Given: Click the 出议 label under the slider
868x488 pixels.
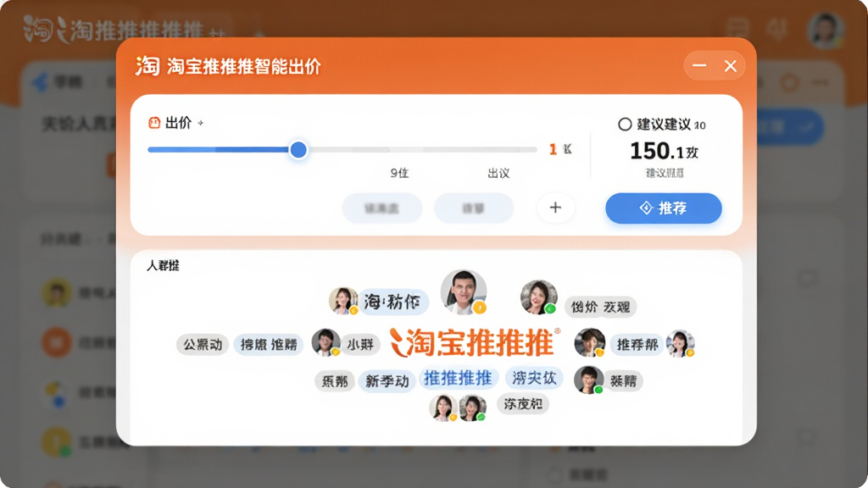Looking at the screenshot, I should (x=498, y=173).
